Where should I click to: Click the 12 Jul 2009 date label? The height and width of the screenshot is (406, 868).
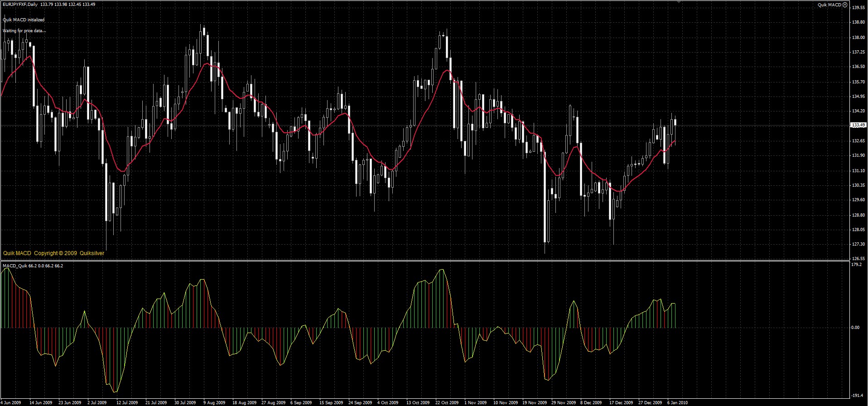127,402
